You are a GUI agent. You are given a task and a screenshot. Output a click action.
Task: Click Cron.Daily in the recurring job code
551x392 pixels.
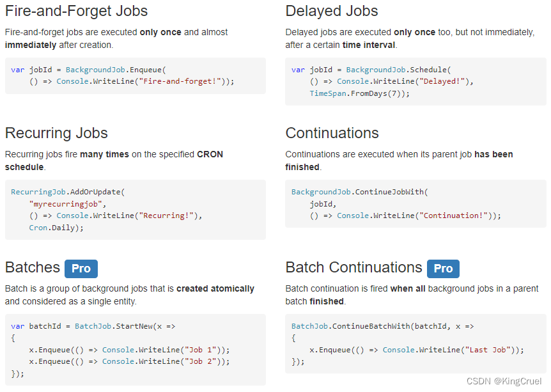[x=54, y=228]
